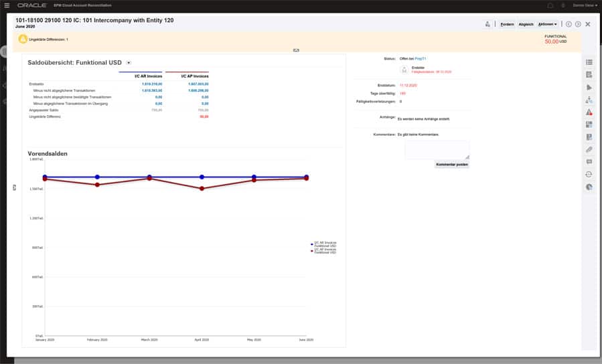
Task: Open the Comments speech icon in right sidebar
Action: 589,162
